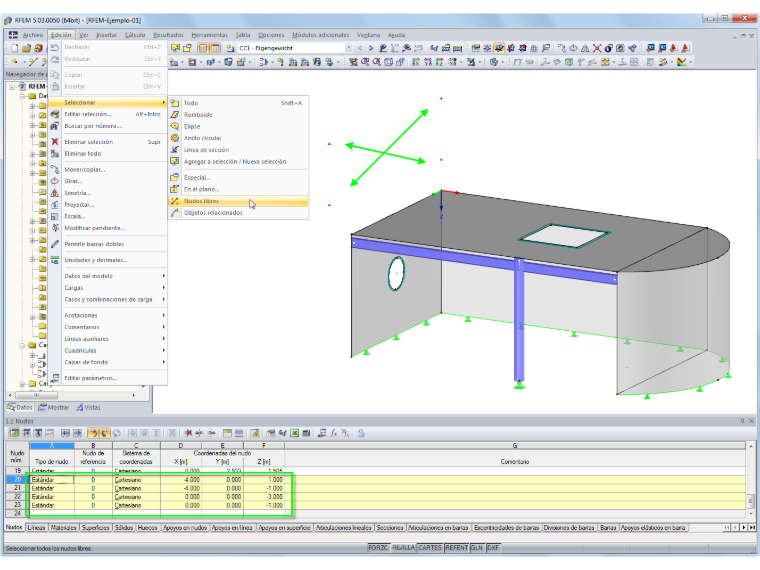The image size is (760, 570).
Task: Click the 'Permitir barras dobles' pencil icon
Action: pos(55,244)
